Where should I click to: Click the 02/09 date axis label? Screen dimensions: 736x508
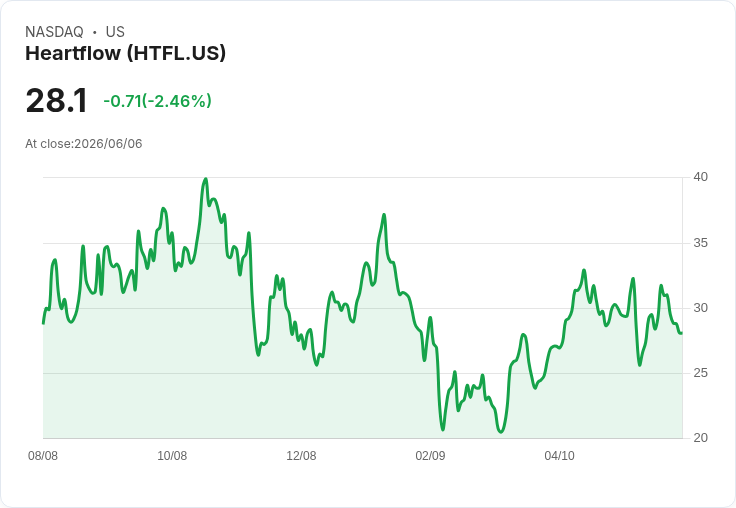pos(430,455)
